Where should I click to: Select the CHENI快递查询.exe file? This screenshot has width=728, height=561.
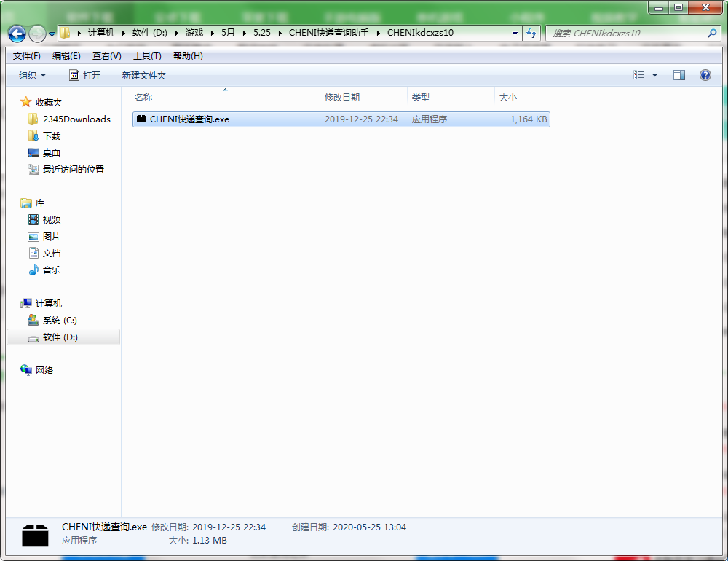coord(341,119)
